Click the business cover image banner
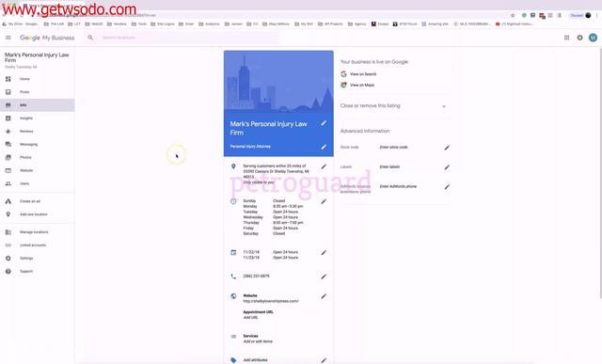Image resolution: width=602 pixels, height=364 pixels. pyautogui.click(x=278, y=81)
